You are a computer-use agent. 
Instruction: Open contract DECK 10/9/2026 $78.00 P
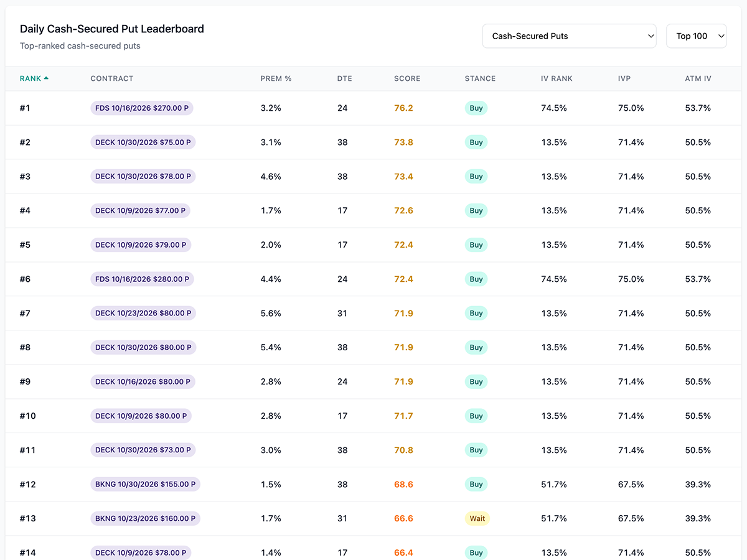(141, 553)
